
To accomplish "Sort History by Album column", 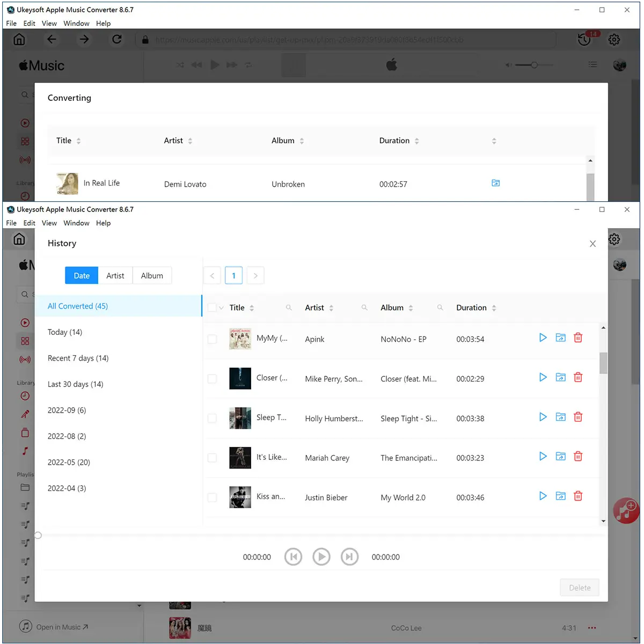I will point(411,308).
